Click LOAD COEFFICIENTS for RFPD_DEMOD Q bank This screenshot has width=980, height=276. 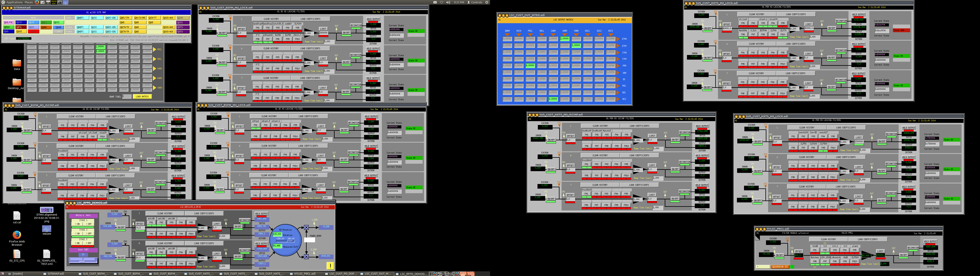point(204,243)
